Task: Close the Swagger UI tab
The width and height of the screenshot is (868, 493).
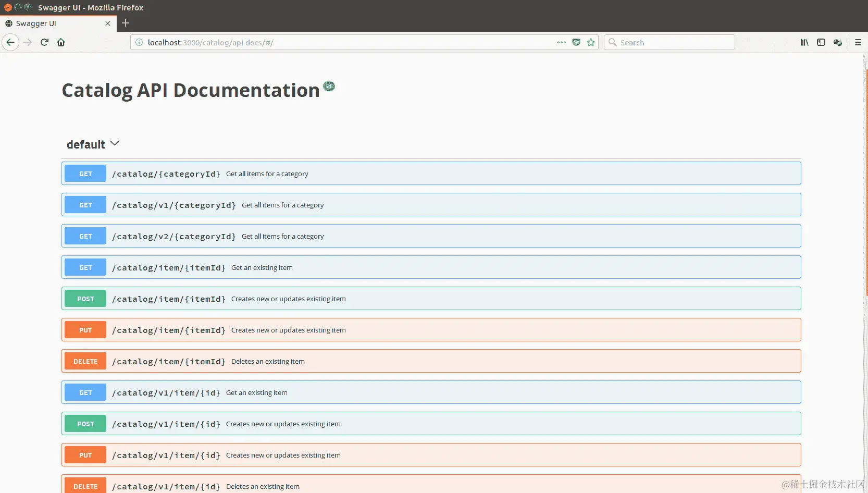Action: coord(108,23)
